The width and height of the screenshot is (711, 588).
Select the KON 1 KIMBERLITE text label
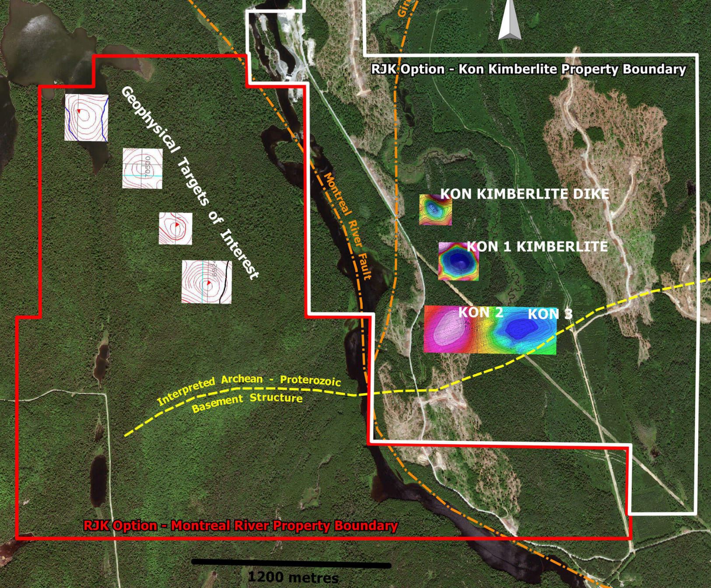pyautogui.click(x=537, y=247)
